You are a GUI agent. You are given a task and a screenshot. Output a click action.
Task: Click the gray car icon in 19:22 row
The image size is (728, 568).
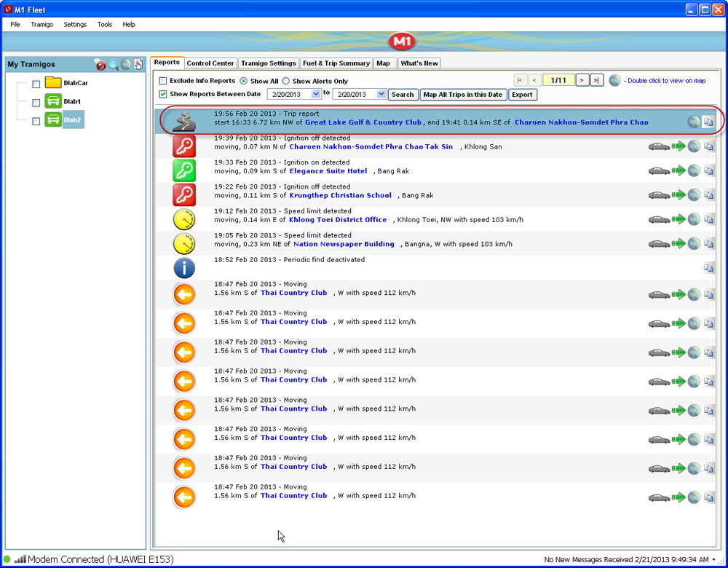660,196
